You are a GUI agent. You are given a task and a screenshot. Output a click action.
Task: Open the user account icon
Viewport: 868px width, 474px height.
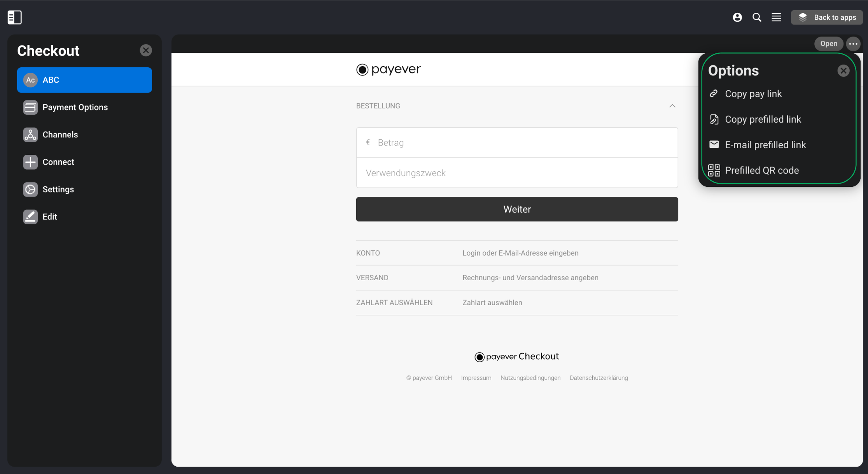(x=737, y=17)
